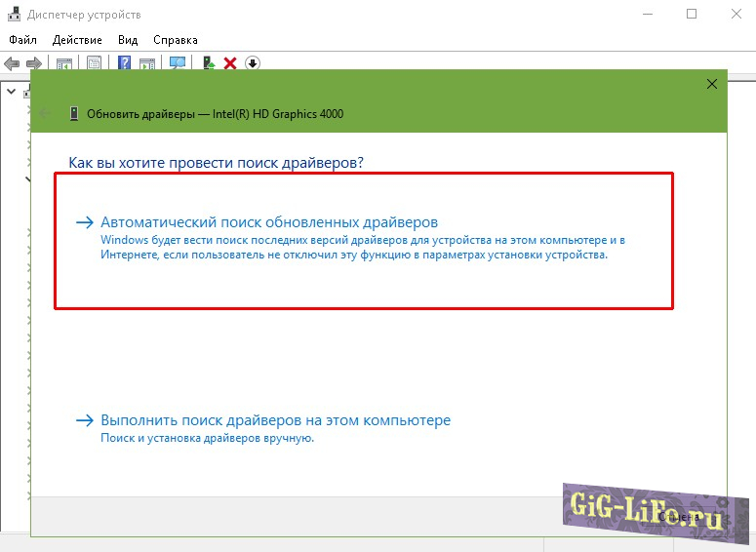Open the Файл menu
Image resolution: width=756 pixels, height=552 pixels.
click(x=22, y=40)
